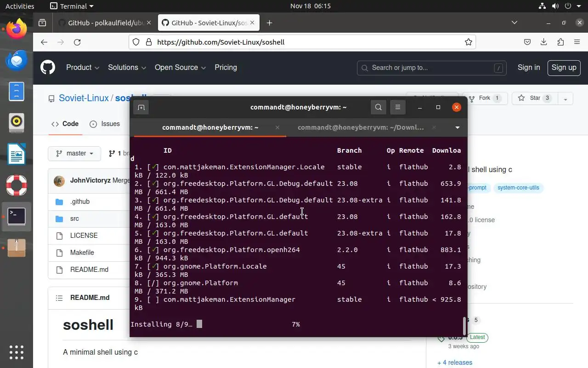This screenshot has height=368, width=588.
Task: Open the + 4 releases link
Action: click(455, 362)
